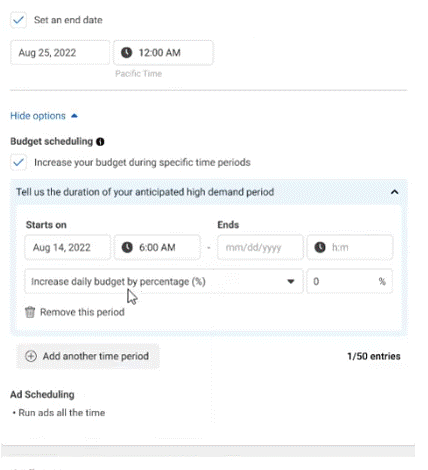Click the end date field showing Aug 25, 2022

[x=60, y=53]
